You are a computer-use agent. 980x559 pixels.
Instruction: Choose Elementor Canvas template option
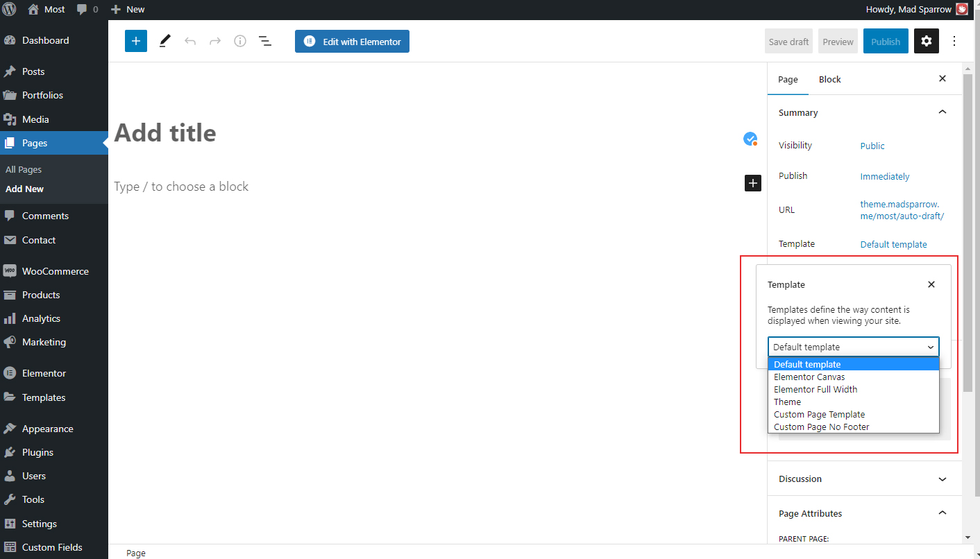[x=854, y=377]
